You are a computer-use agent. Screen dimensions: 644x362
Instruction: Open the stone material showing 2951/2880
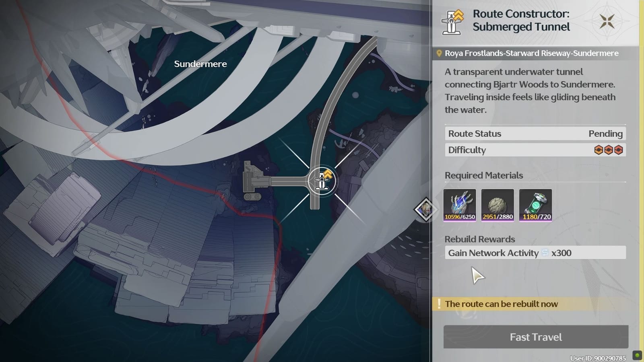click(x=497, y=205)
